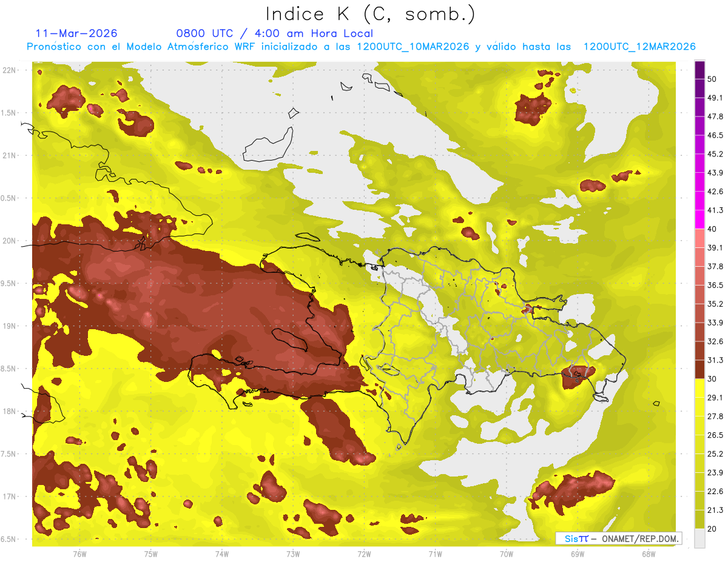This screenshot has height=562, width=728.
Task: Select the color scale value "26.5"
Action: click(715, 435)
